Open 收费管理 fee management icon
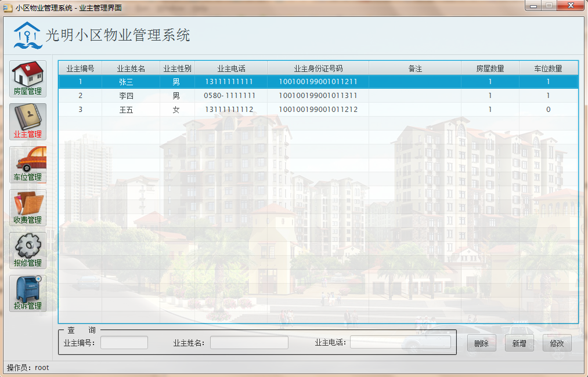Image resolution: width=588 pixels, height=377 pixels. [28, 208]
